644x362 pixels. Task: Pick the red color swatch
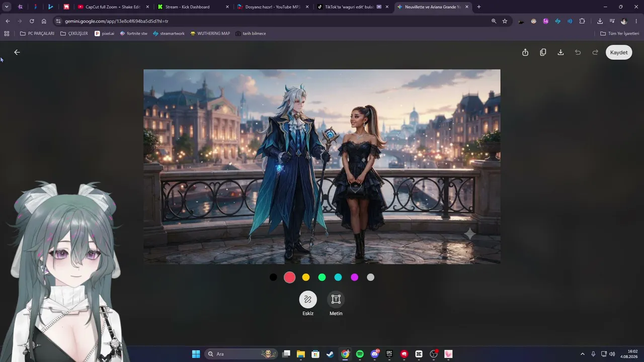pos(289,277)
